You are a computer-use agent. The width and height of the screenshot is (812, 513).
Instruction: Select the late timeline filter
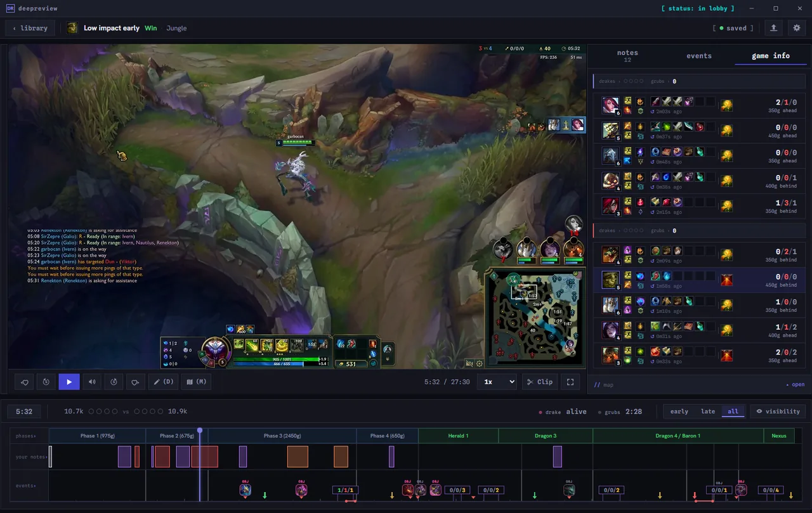(x=708, y=411)
